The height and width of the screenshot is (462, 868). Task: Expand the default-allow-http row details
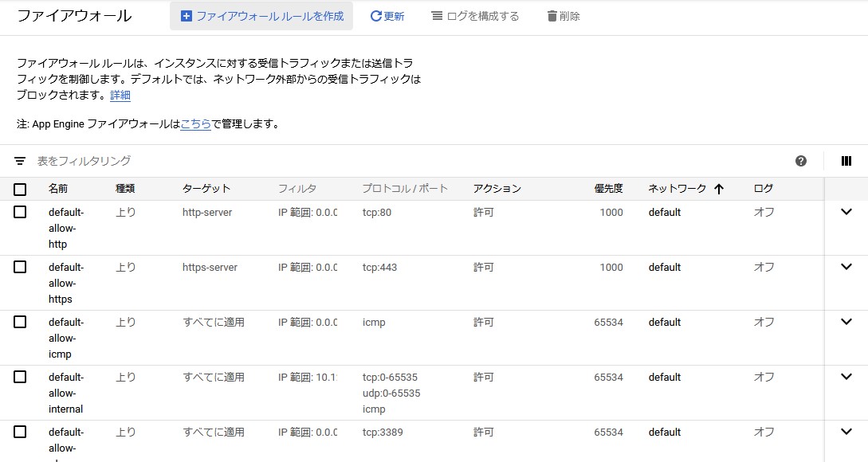click(x=846, y=212)
